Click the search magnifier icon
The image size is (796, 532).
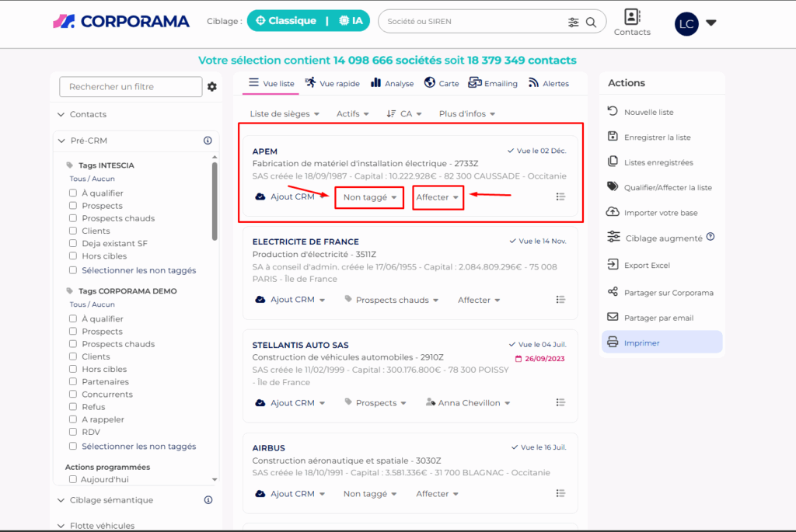point(592,22)
